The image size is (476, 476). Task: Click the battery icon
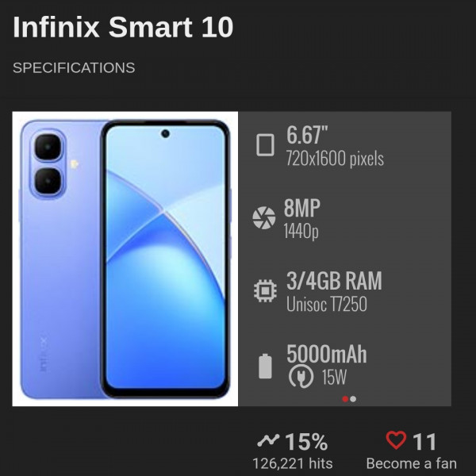pyautogui.click(x=265, y=366)
